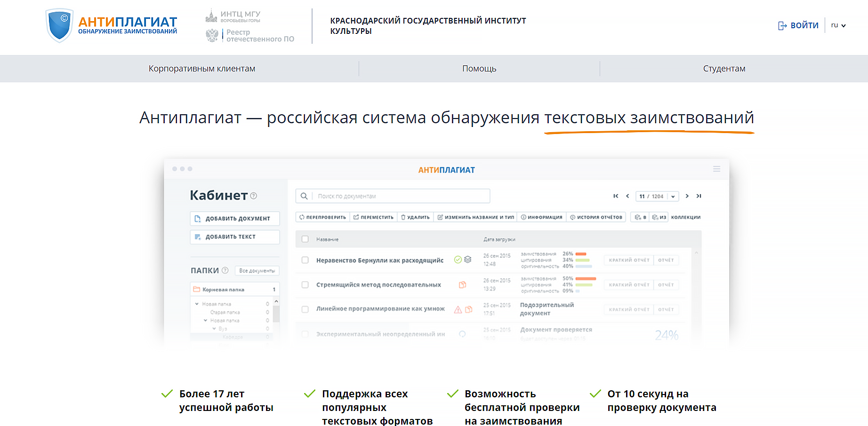The image size is (868, 426).
Task: Open КРАТКИЙ ОТЧЁТ for Неравенство Бернулли
Action: tap(629, 260)
